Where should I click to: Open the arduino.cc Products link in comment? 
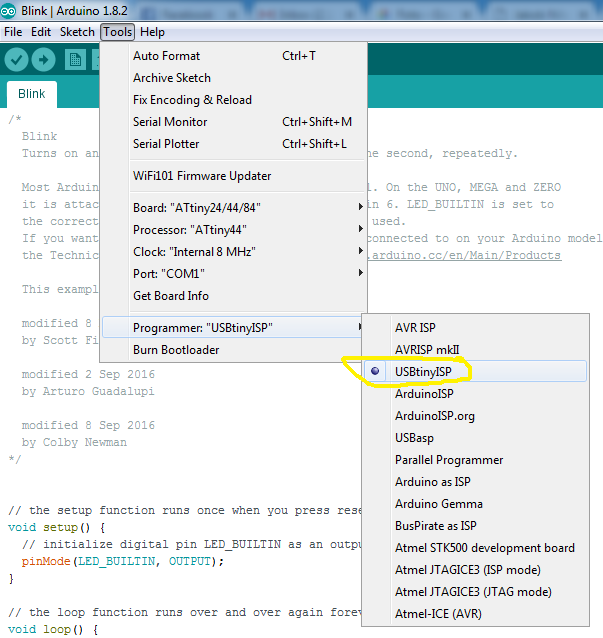click(465, 256)
